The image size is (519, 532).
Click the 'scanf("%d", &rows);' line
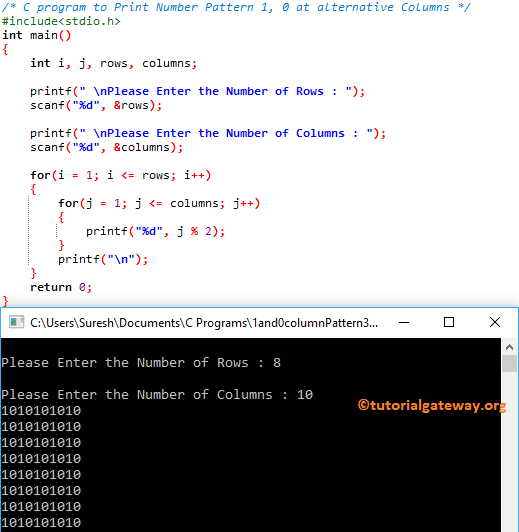pyautogui.click(x=96, y=106)
